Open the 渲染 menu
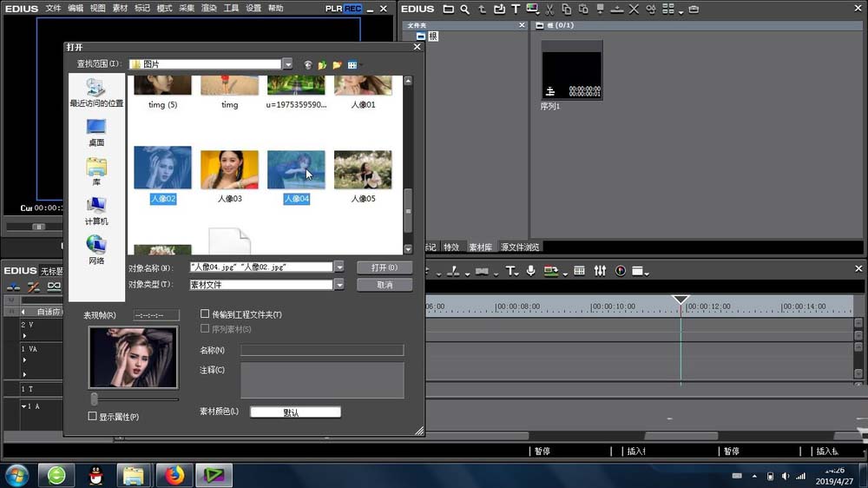 coord(208,9)
